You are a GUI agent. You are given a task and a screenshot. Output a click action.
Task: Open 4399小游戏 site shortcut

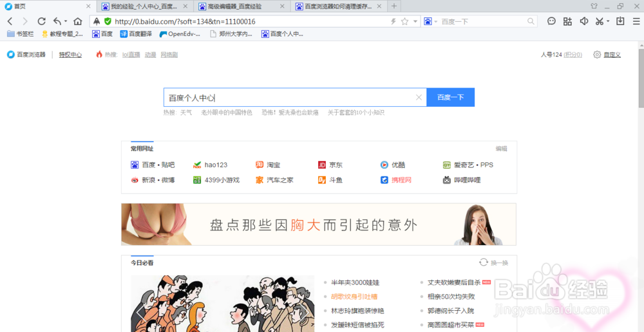(216, 180)
